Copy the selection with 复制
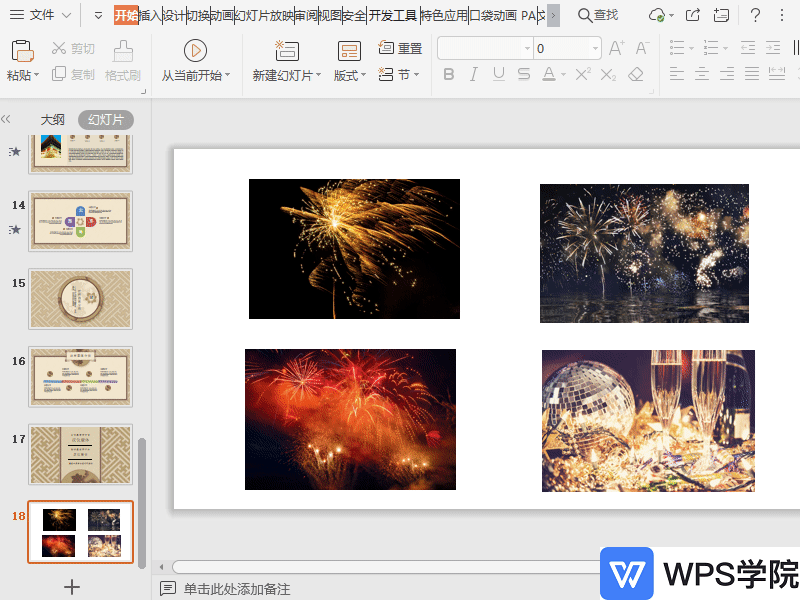 tap(73, 74)
